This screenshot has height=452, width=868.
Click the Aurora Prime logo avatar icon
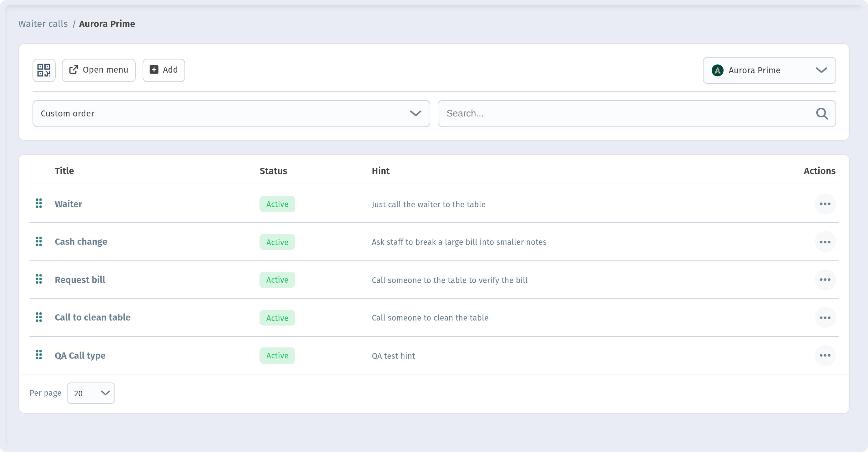[x=717, y=70]
